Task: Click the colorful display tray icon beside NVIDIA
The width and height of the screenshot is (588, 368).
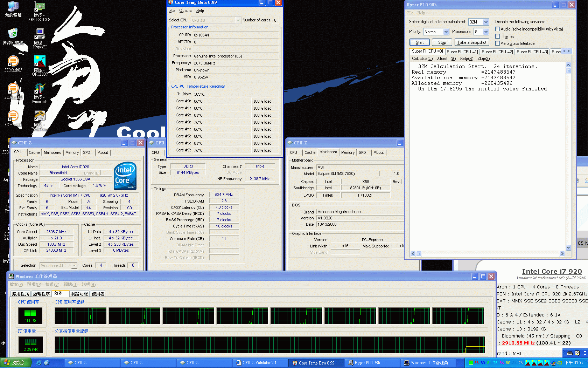Action: coord(554,363)
